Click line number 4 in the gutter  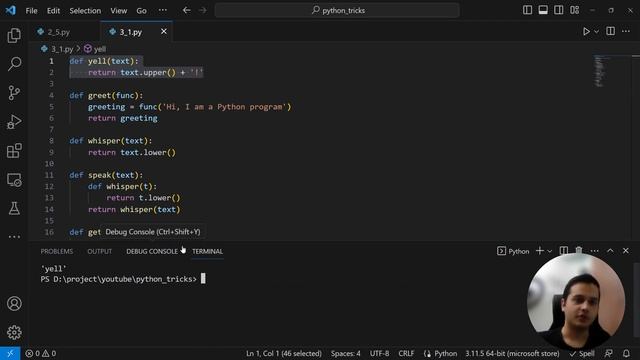tap(51, 96)
